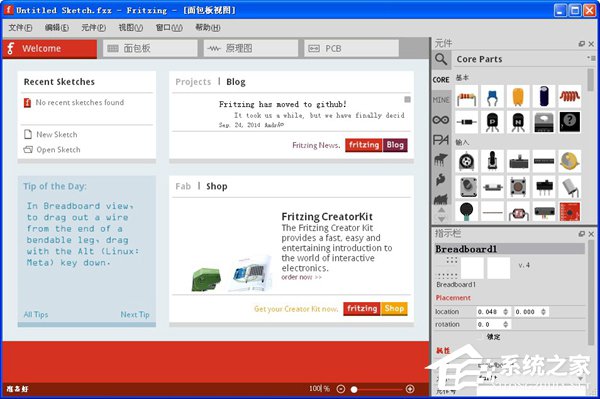The height and width of the screenshot is (399, 600).
Task: Switch to the Fab section
Action: (183, 186)
